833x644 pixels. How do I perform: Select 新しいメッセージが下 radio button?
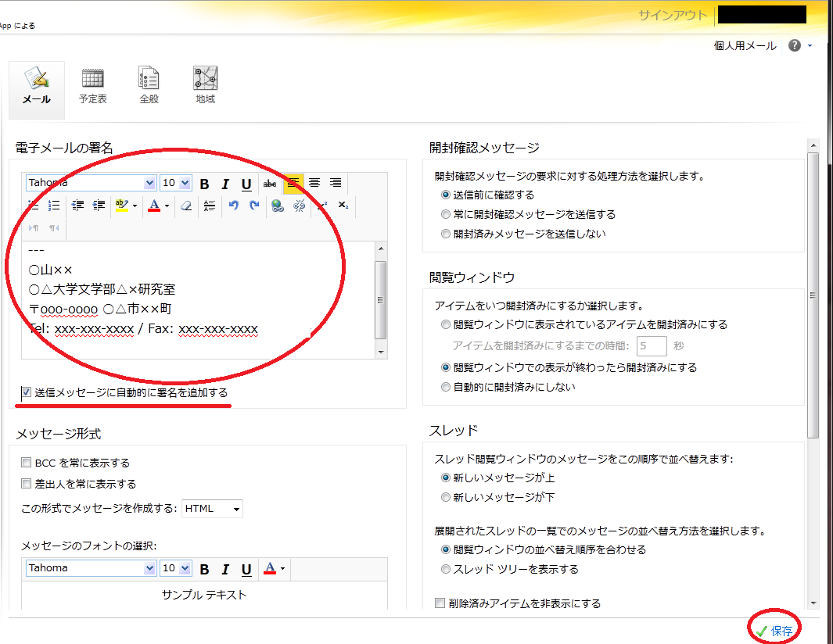click(x=446, y=498)
